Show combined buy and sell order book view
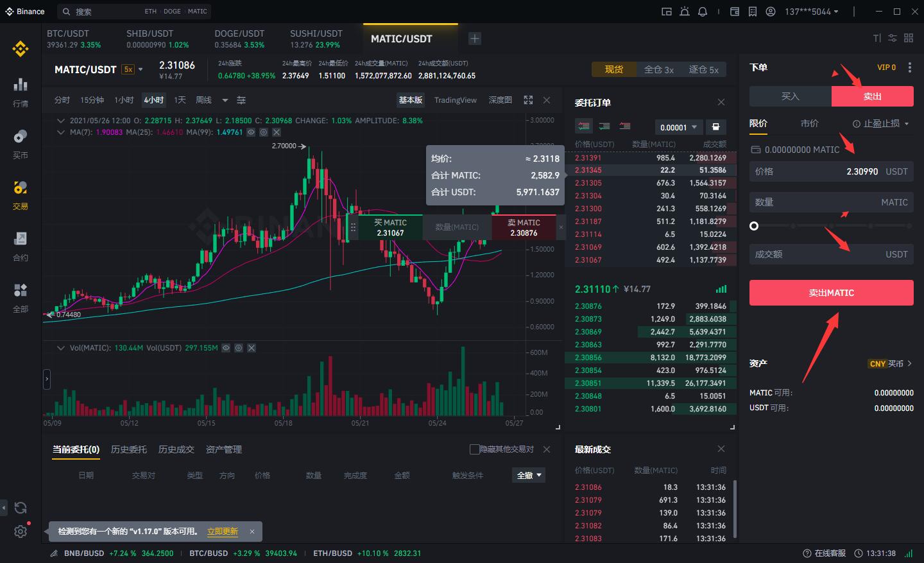This screenshot has width=924, height=563. pos(583,126)
